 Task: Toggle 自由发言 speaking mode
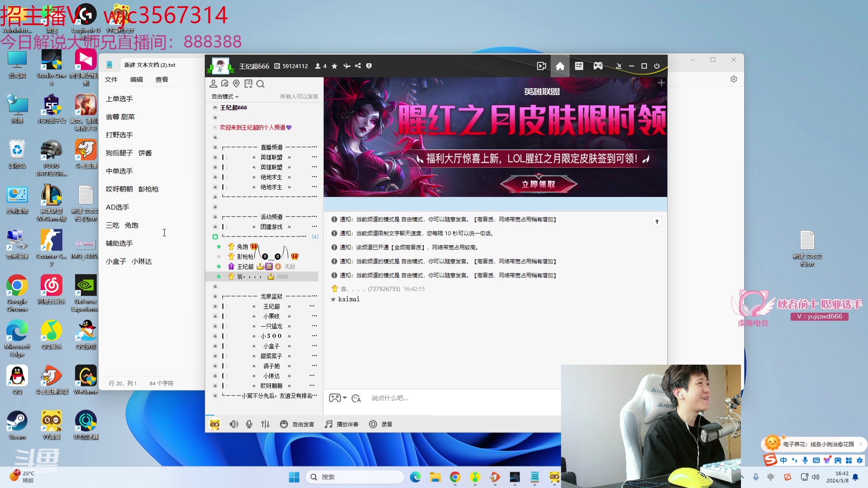297,424
